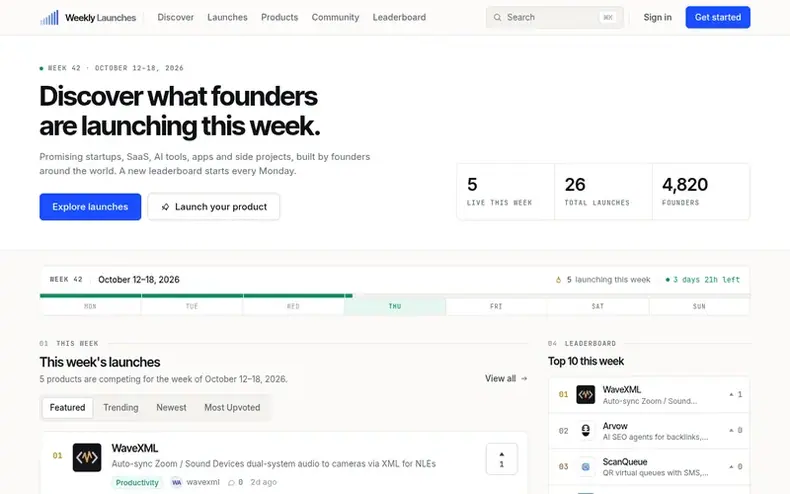The height and width of the screenshot is (494, 790).
Task: Click the green week progress bar
Action: click(x=196, y=296)
